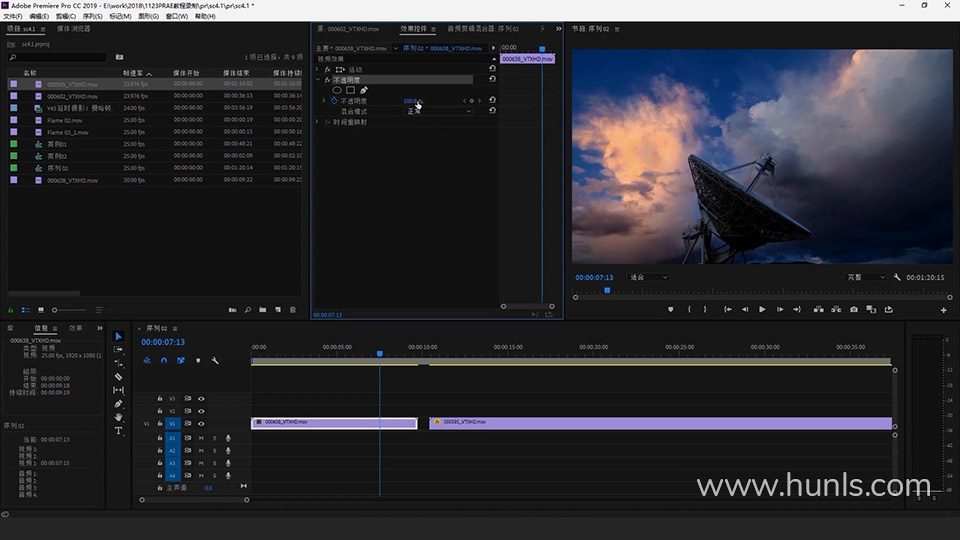Mute audio track A1
This screenshot has width=960, height=540.
201,438
